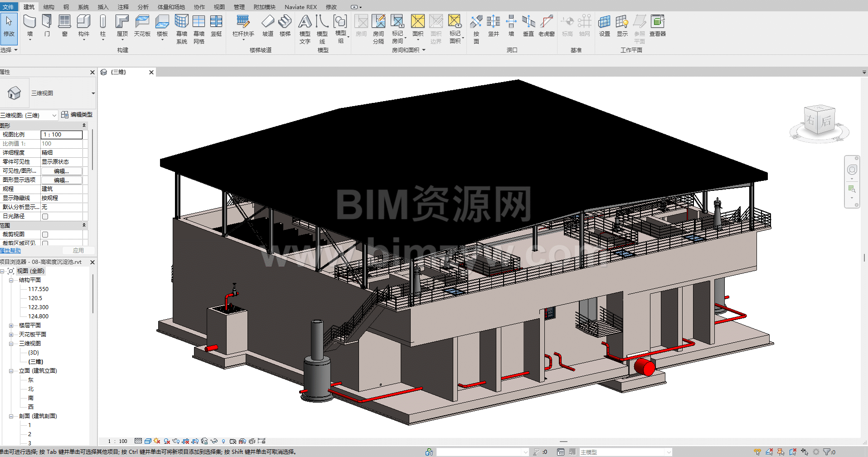Select the Stair (楼梯) tool
The height and width of the screenshot is (457, 868).
285,26
